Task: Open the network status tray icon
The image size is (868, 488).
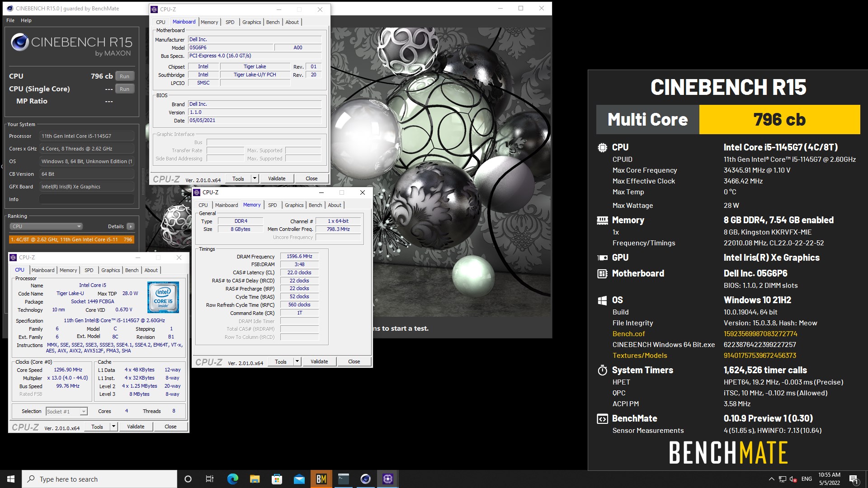Action: [783, 479]
